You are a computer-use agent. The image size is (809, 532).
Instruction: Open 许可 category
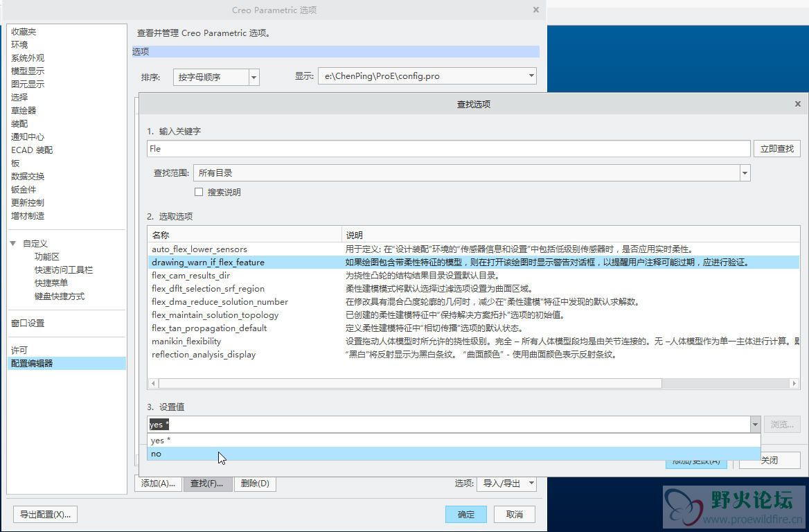19,351
